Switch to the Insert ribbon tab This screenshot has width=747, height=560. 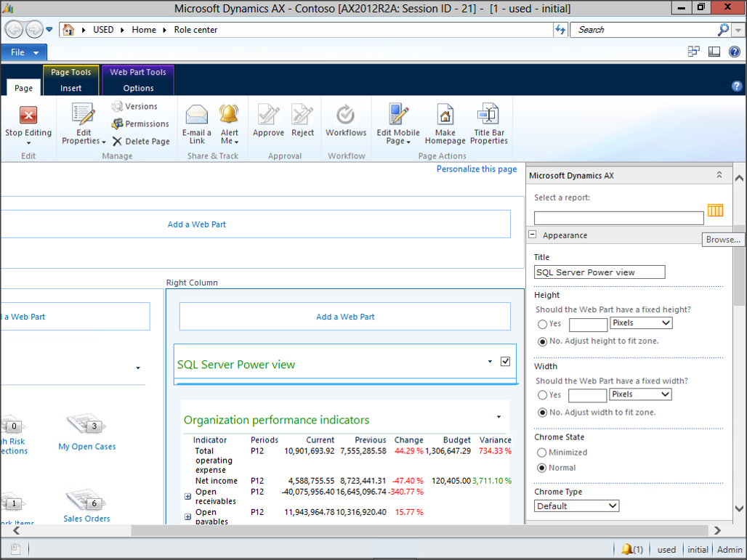71,88
